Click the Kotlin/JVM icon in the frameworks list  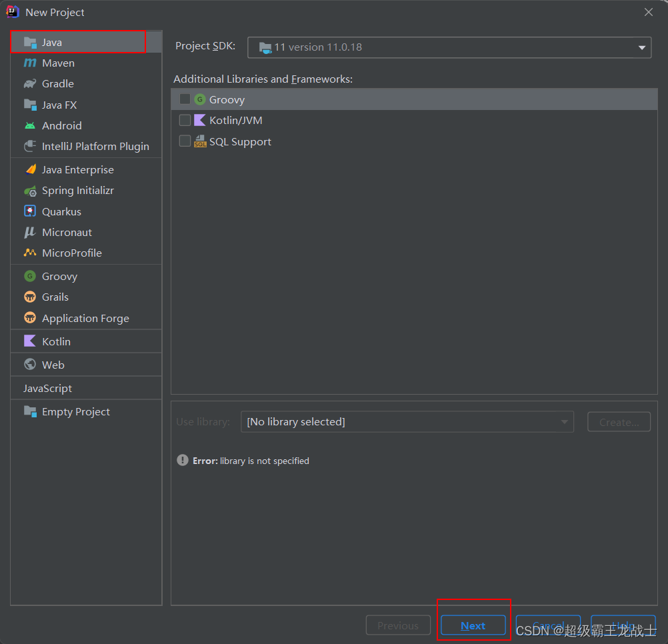coord(200,120)
